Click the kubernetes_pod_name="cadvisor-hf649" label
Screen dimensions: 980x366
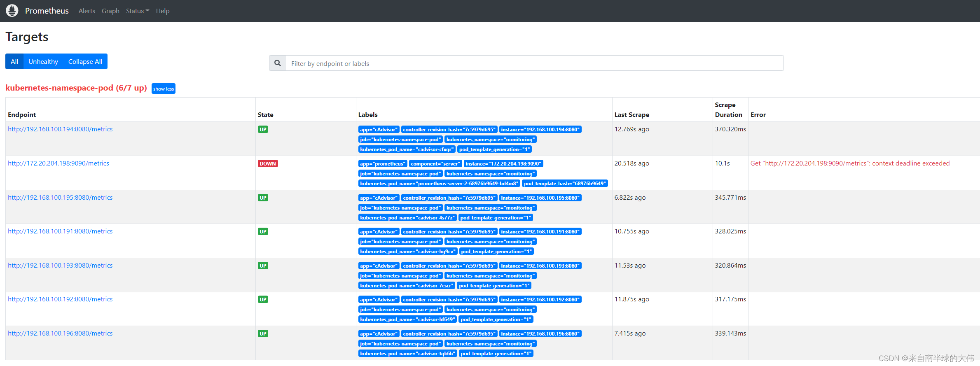[x=407, y=319]
